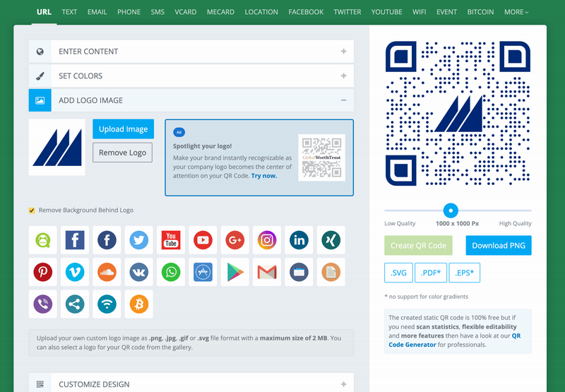Click the quality slider handle
This screenshot has height=392, width=565.
[x=451, y=210]
